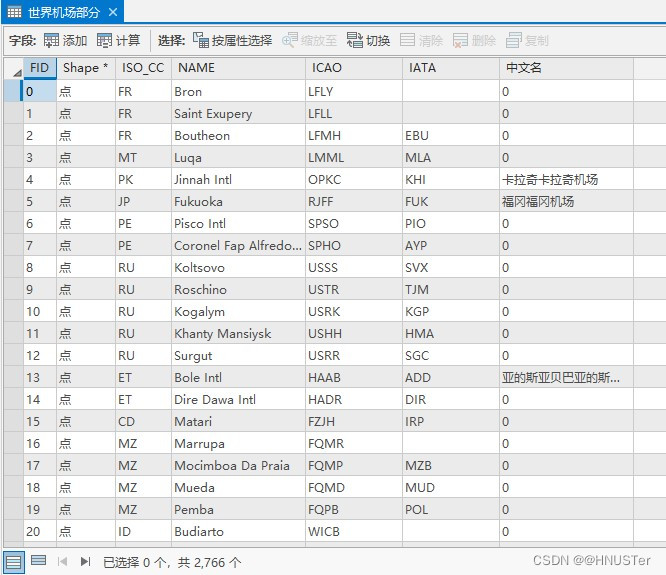Click the 计算 calculate field icon
Screen dimensions: 666x575
point(104,41)
